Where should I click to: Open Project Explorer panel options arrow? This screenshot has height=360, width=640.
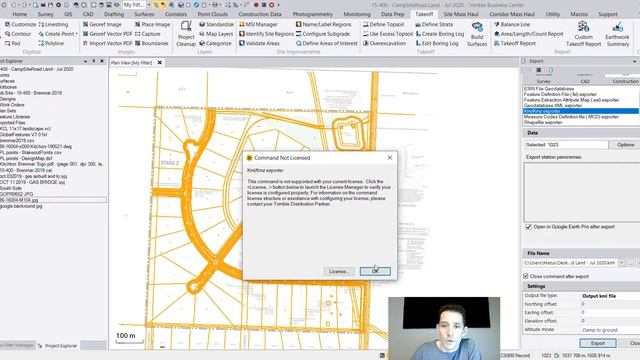(85, 61)
